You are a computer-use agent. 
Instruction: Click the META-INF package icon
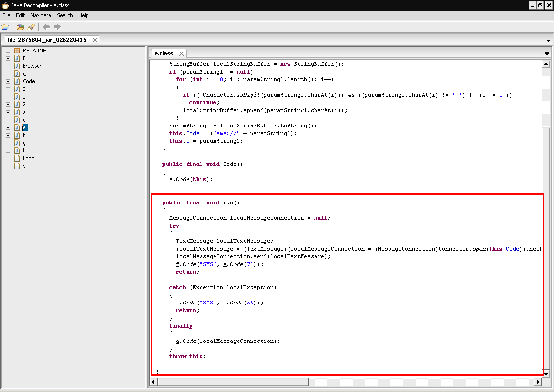(17, 51)
